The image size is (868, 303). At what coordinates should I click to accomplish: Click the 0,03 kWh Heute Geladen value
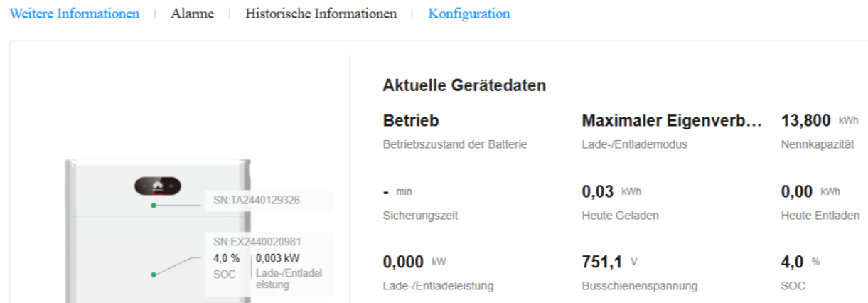pyautogui.click(x=598, y=192)
